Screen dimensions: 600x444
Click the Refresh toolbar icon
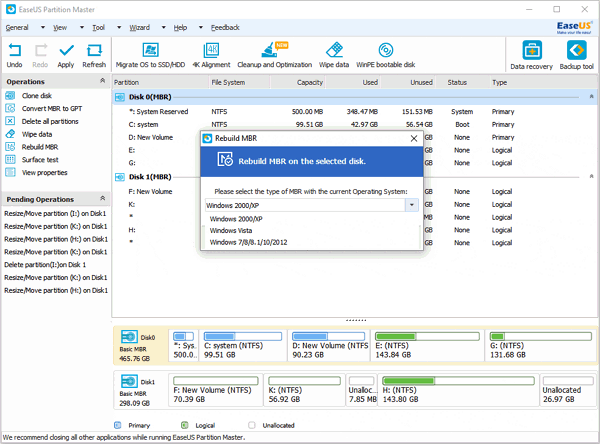pos(94,52)
